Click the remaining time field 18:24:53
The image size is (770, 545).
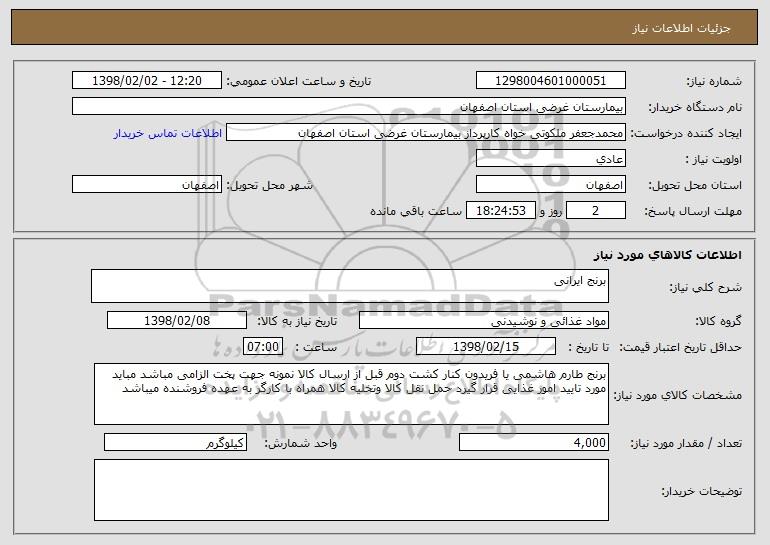(x=500, y=210)
